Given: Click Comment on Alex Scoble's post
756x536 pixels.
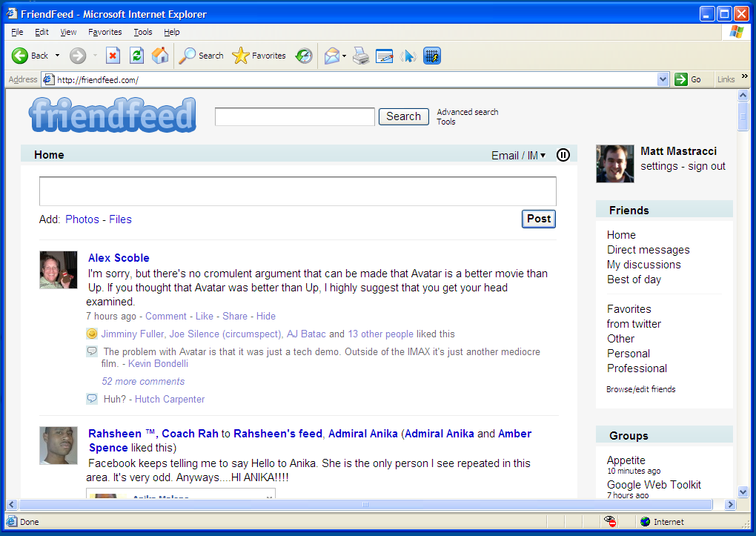Looking at the screenshot, I should (x=166, y=316).
